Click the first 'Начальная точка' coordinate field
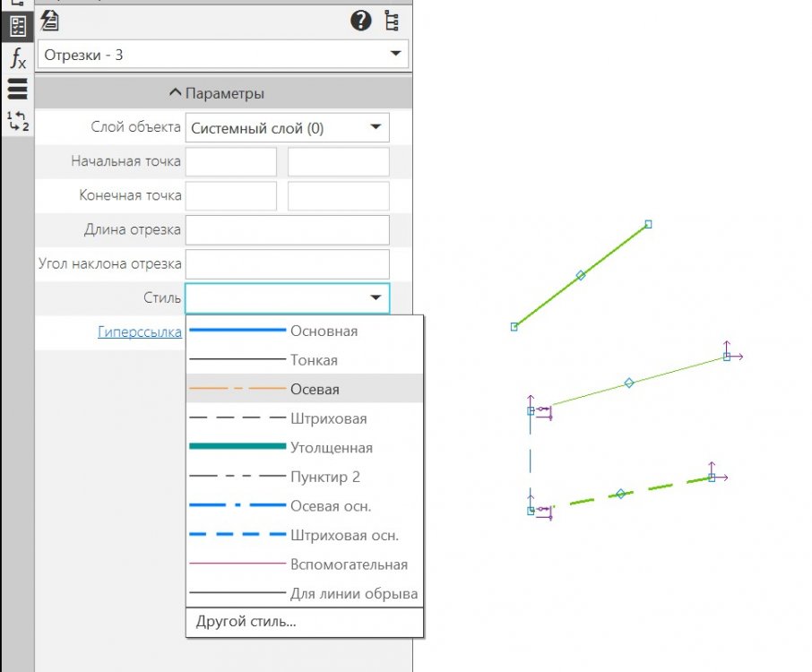This screenshot has width=812, height=672. tap(231, 161)
